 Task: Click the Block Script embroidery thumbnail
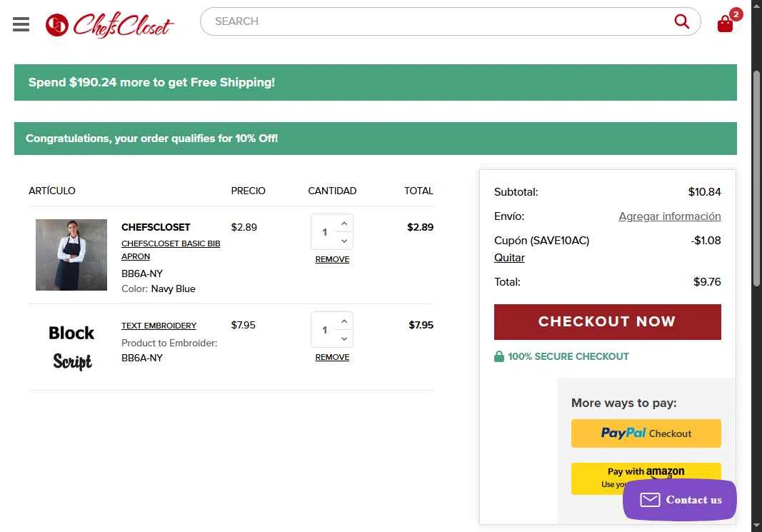click(71, 347)
